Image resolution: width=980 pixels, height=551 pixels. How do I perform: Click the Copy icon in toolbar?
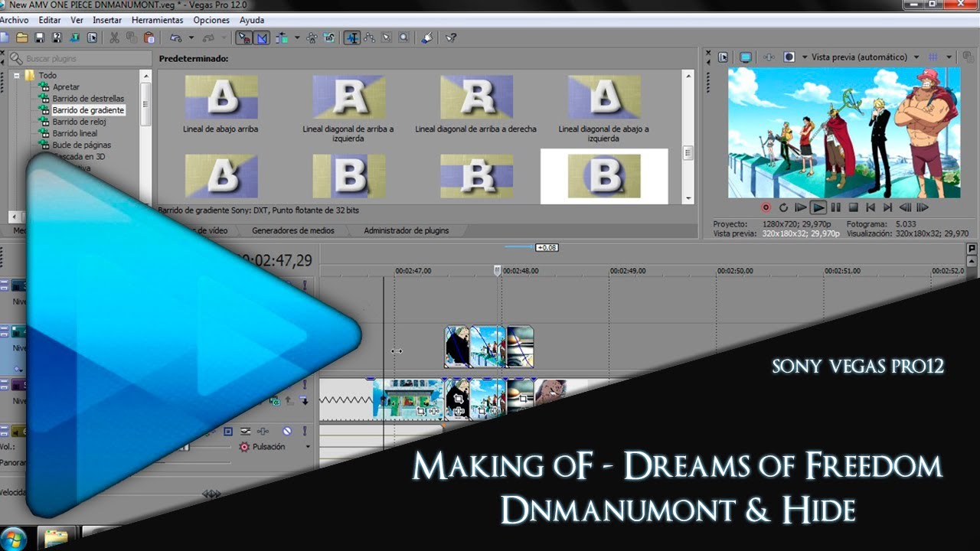[x=132, y=37]
